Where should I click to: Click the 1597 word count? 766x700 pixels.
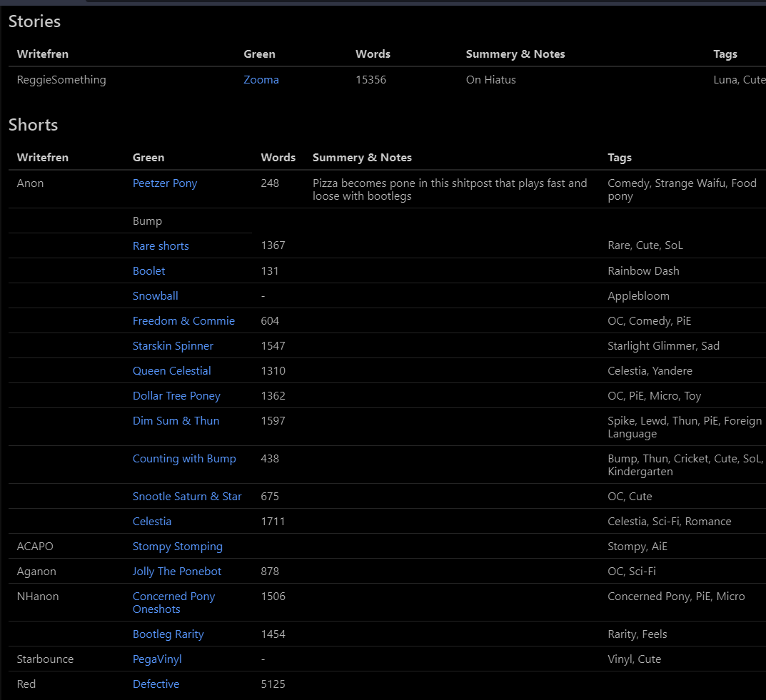coord(273,420)
